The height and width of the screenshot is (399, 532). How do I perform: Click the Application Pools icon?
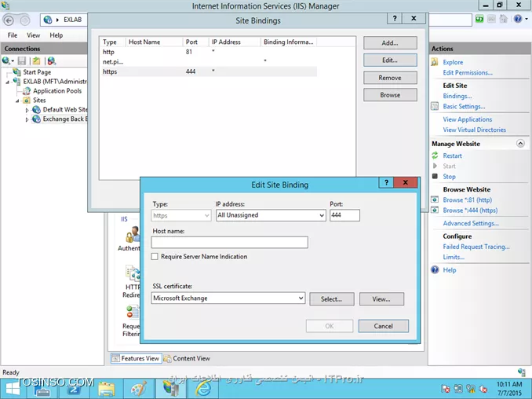(27, 90)
